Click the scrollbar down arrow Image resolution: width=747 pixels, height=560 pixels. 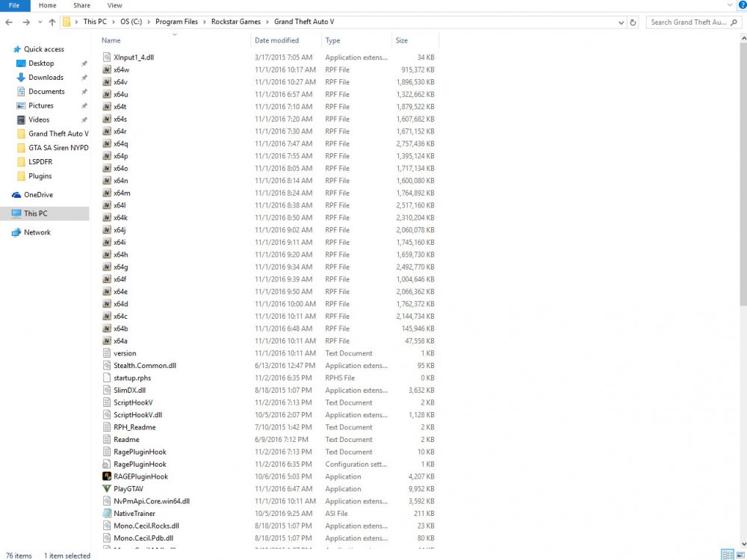point(743,544)
